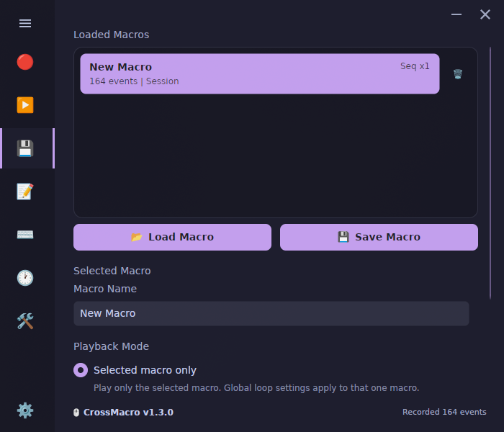Click the Save Macro button
The height and width of the screenshot is (432, 504).
(379, 237)
